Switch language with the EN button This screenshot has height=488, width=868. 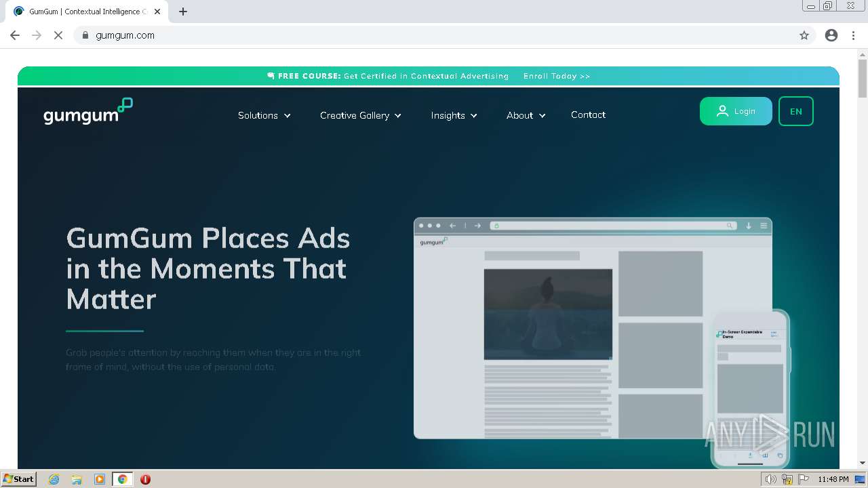point(796,111)
